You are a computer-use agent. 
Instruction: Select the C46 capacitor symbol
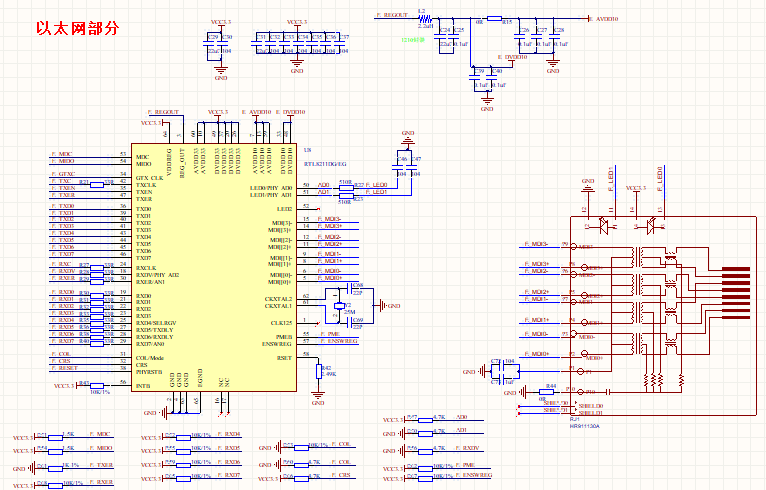[399, 166]
